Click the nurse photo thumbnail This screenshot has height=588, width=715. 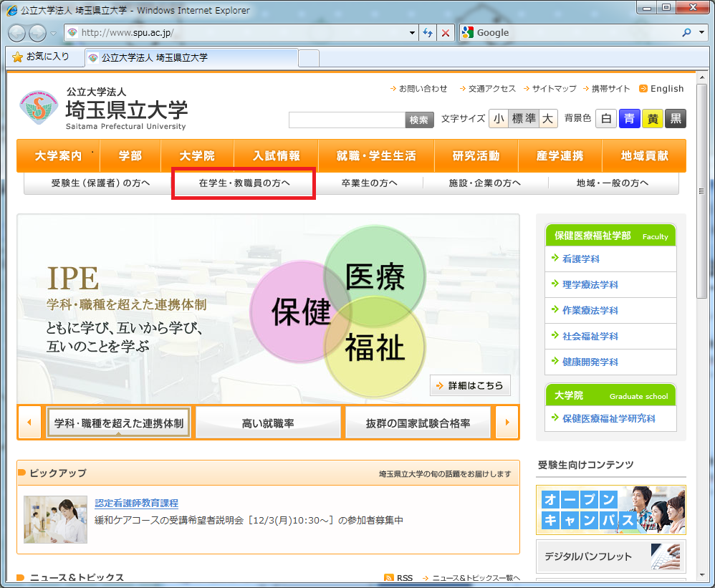click(55, 520)
